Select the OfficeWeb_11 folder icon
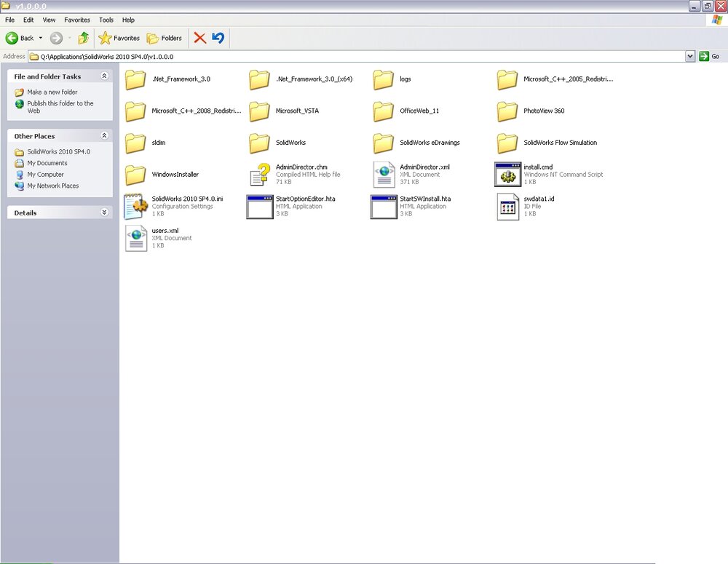728x564 pixels. coord(383,111)
